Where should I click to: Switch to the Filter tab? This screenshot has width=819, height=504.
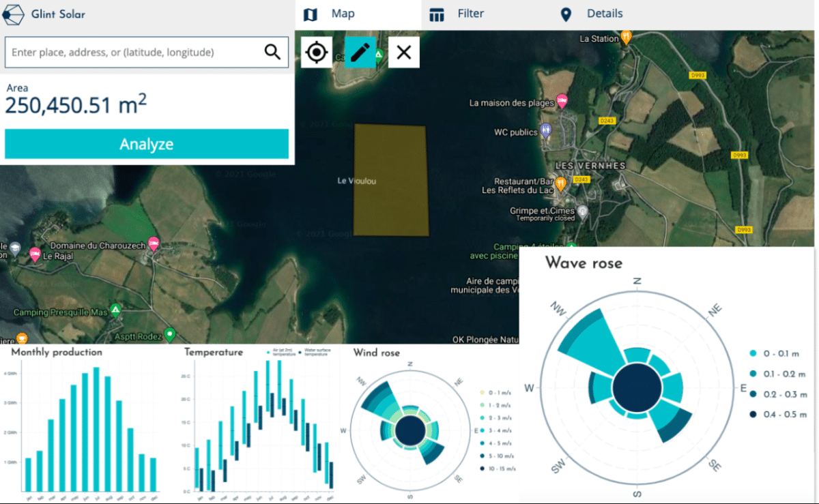(457, 14)
